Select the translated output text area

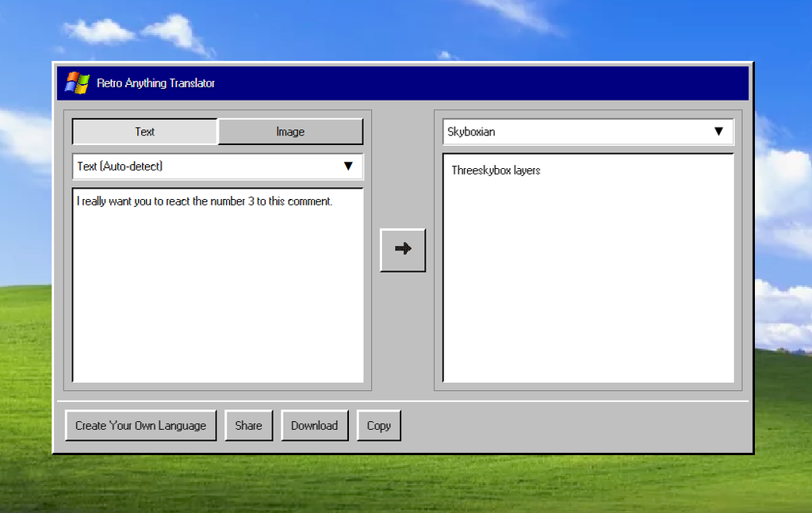pos(588,270)
